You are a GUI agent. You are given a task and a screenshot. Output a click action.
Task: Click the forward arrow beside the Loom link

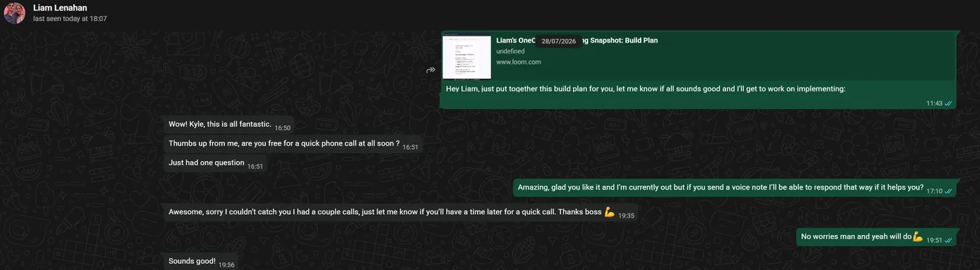click(x=431, y=70)
